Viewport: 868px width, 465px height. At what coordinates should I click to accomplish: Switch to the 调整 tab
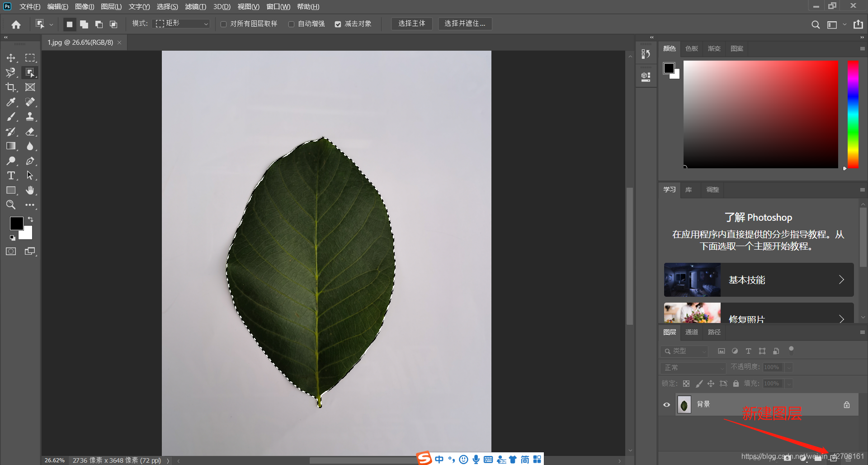point(712,190)
